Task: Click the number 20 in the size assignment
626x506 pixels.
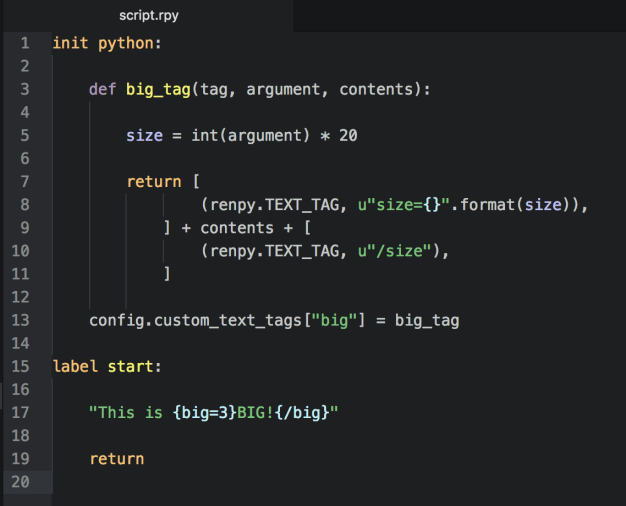Action: coord(348,135)
